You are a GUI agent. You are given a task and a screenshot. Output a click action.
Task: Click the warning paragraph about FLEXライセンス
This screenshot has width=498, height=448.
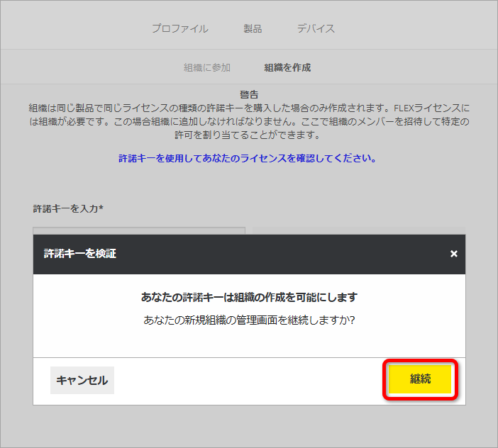(248, 121)
